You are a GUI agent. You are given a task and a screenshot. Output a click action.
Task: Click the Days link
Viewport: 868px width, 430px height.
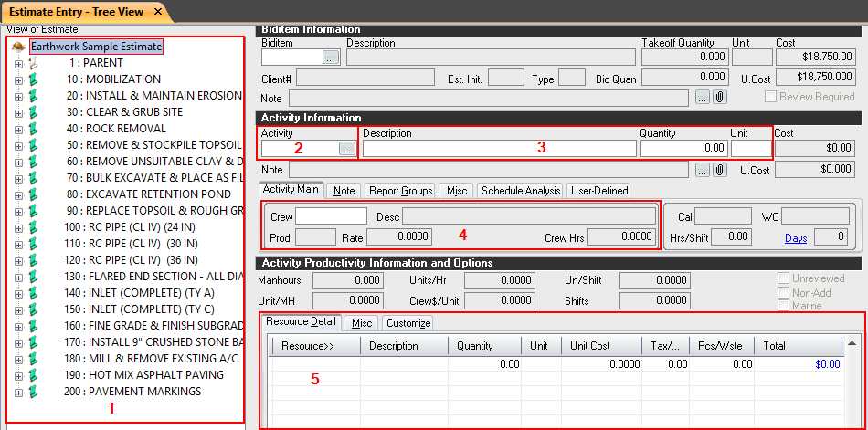tap(795, 237)
